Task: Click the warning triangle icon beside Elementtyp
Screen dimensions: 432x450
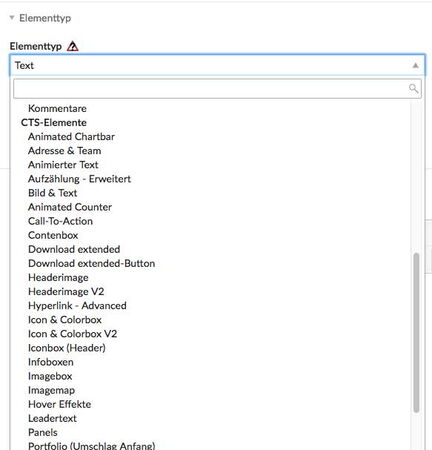Action: pyautogui.click(x=73, y=46)
